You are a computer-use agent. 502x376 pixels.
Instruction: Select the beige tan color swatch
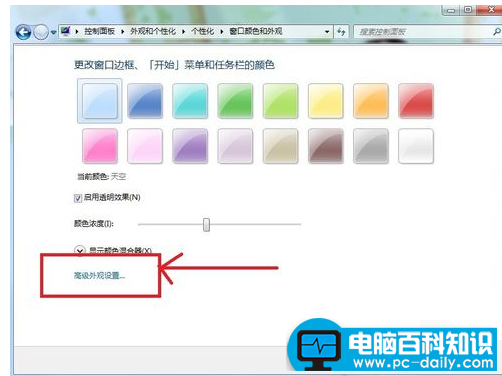pyautogui.click(x=280, y=146)
